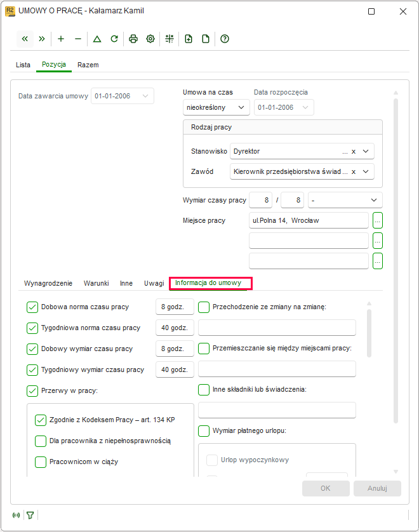Click the document with plus icon

189,39
